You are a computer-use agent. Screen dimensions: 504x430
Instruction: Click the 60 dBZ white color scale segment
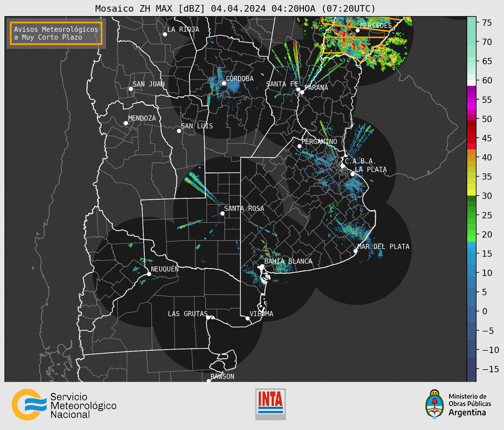pyautogui.click(x=471, y=83)
